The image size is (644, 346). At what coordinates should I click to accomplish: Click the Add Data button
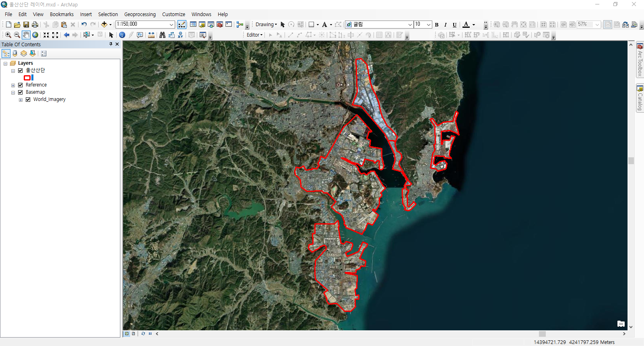pos(104,25)
